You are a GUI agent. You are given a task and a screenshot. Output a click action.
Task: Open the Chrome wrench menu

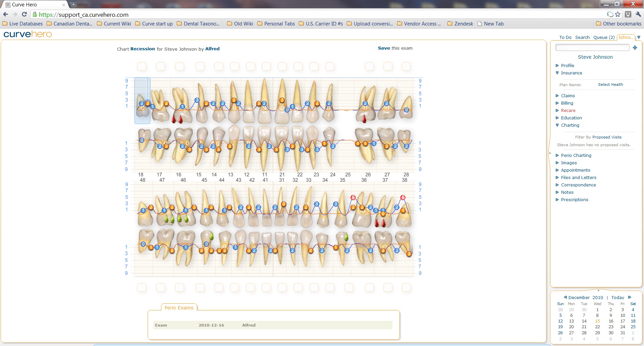click(638, 14)
